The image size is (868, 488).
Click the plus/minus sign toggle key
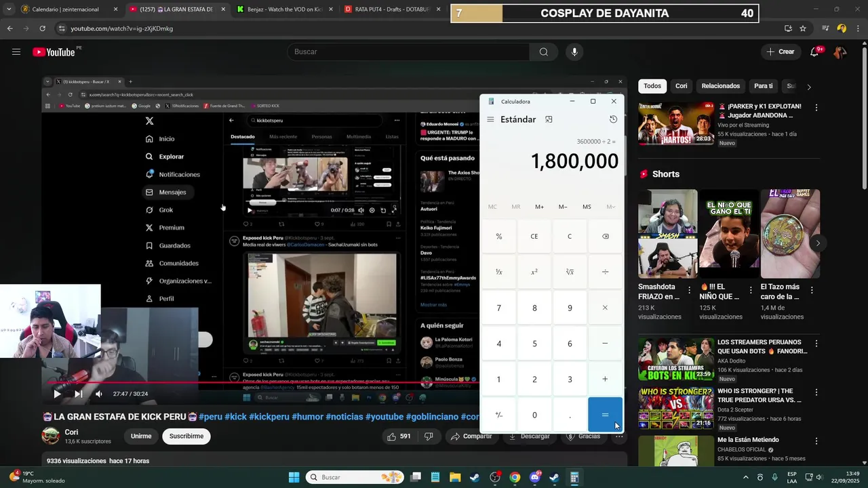pos(499,415)
